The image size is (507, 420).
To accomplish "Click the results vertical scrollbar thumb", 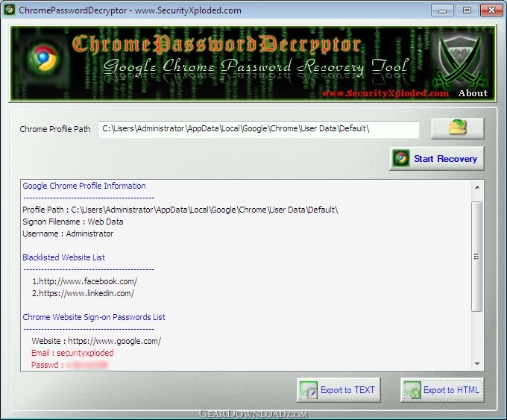I will tap(476, 257).
